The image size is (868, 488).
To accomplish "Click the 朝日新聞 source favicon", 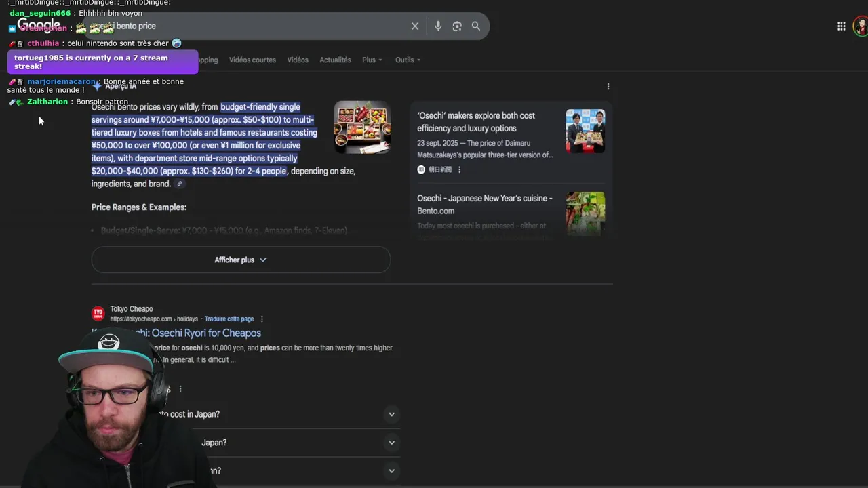I will pos(421,169).
